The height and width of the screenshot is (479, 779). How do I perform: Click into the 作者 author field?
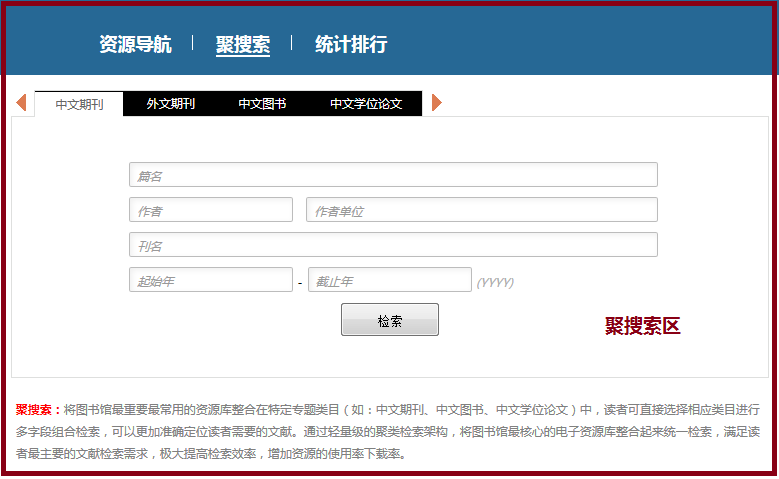click(x=210, y=210)
